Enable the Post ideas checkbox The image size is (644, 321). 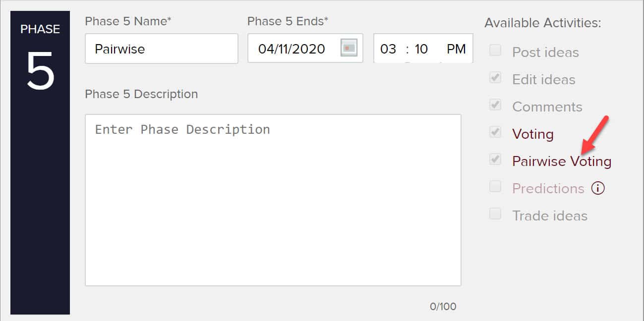tap(495, 51)
